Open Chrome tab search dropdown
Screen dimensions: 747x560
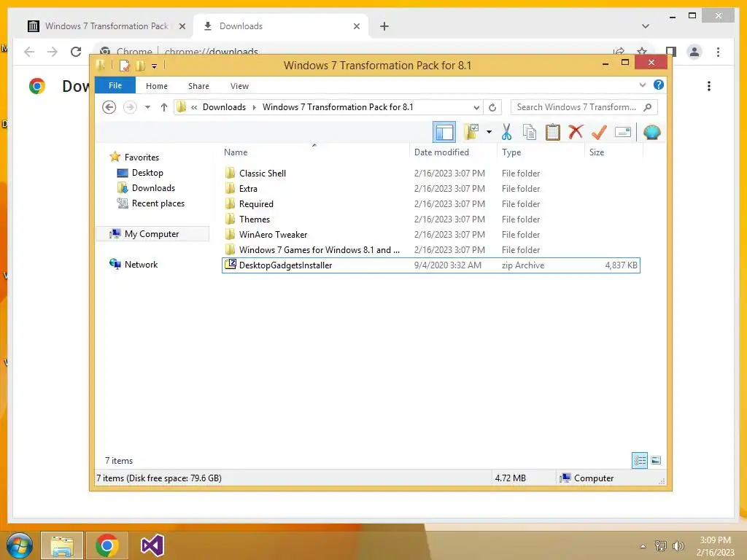(x=645, y=26)
